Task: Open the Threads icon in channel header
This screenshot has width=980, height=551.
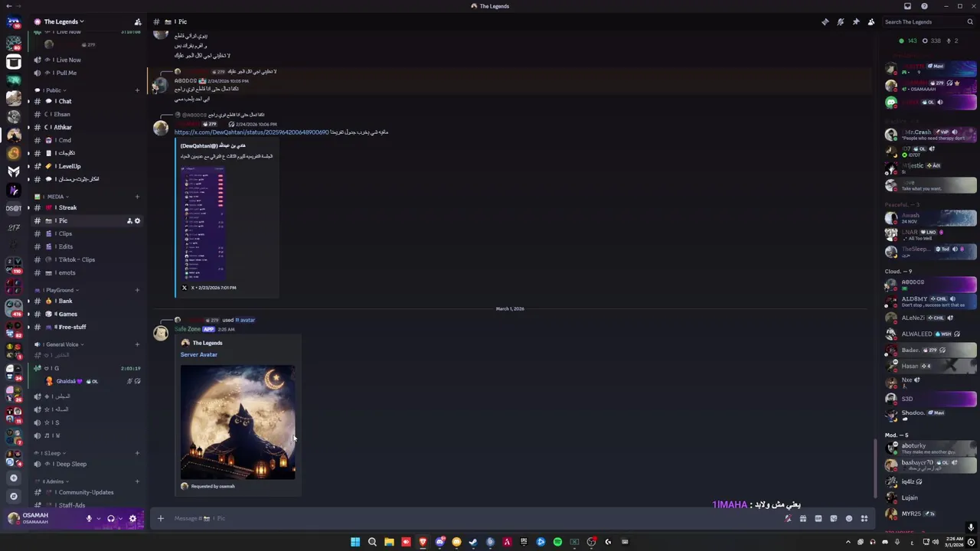Action: (x=825, y=21)
